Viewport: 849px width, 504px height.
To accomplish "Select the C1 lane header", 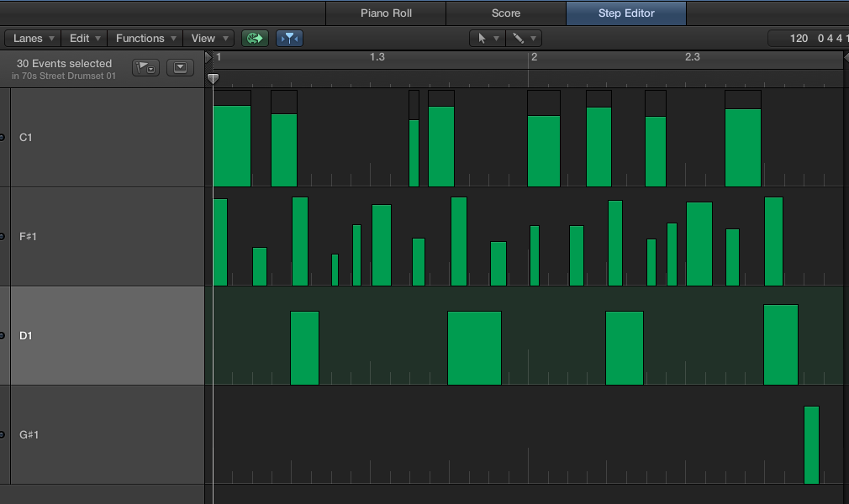I will pyautogui.click(x=108, y=137).
